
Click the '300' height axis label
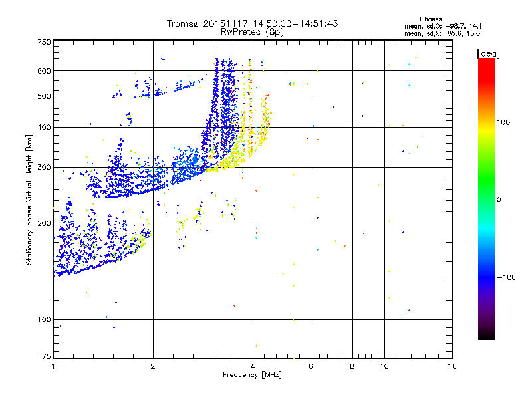(x=44, y=168)
